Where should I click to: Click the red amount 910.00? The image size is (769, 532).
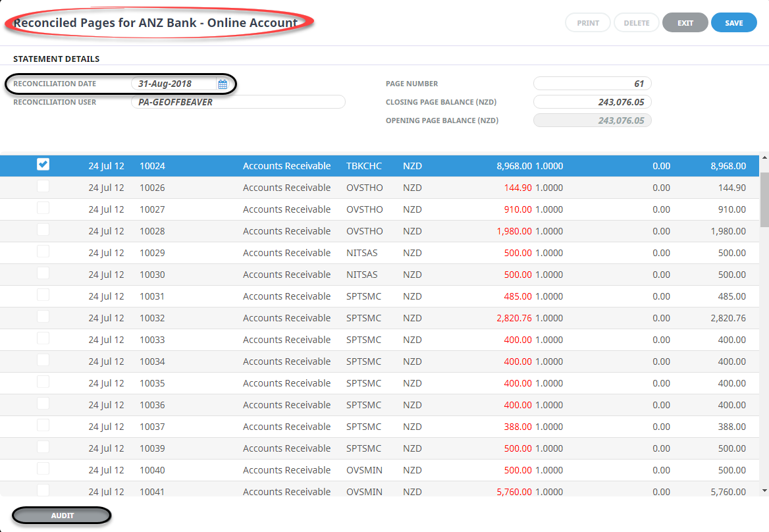[x=518, y=209]
